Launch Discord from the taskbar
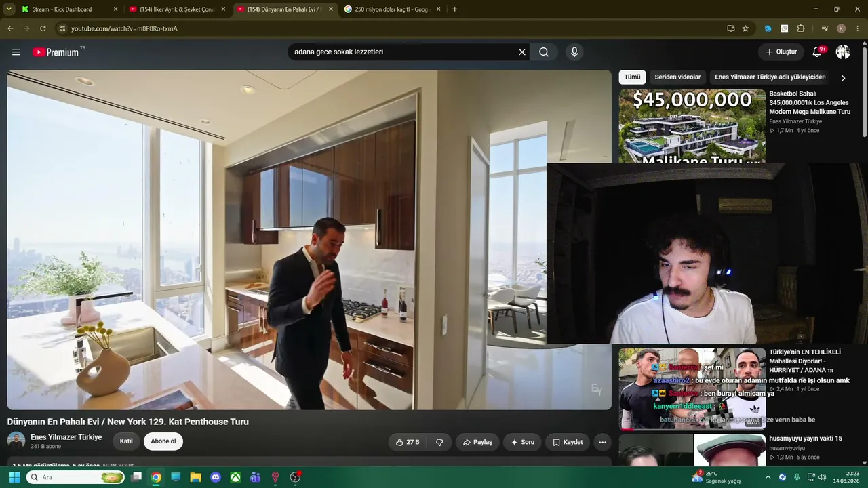 pos(216,477)
